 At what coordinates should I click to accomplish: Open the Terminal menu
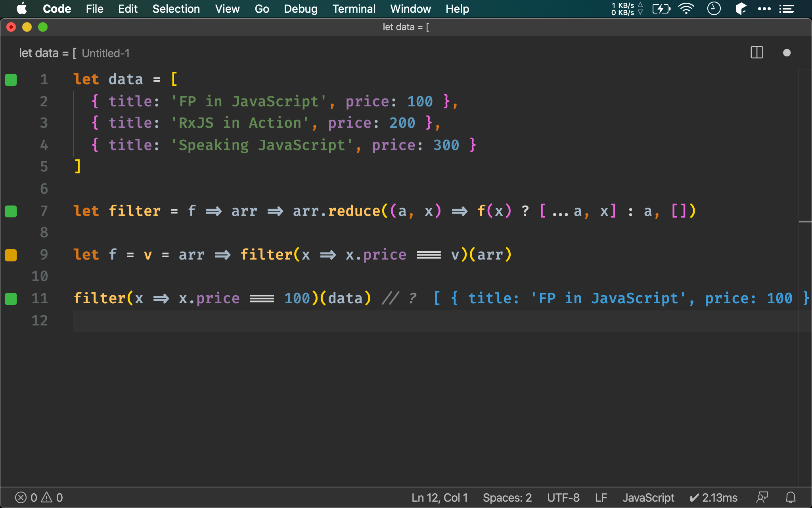coord(353,8)
